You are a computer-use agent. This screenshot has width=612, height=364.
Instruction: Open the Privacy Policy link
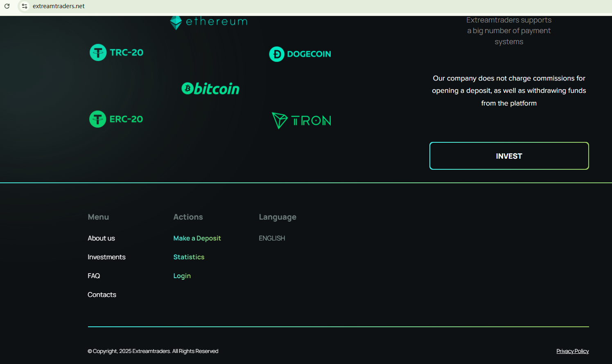(572, 351)
